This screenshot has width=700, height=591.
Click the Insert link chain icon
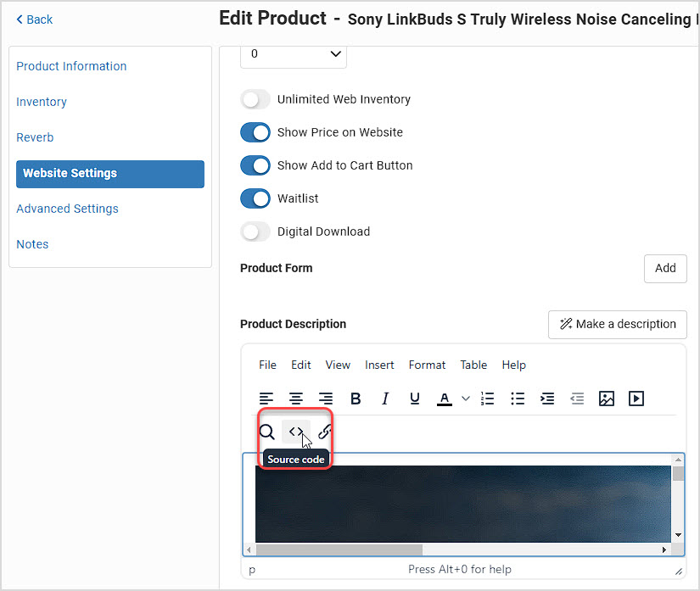[x=325, y=432]
